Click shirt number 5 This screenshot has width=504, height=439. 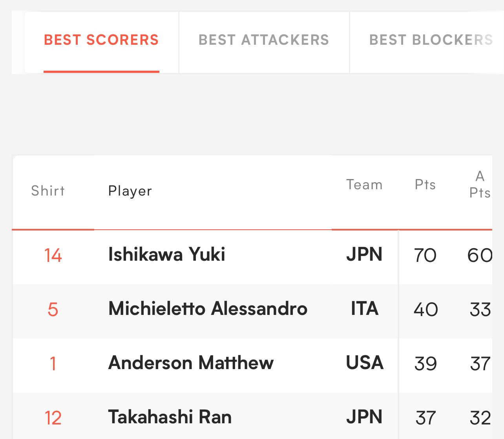click(x=53, y=310)
